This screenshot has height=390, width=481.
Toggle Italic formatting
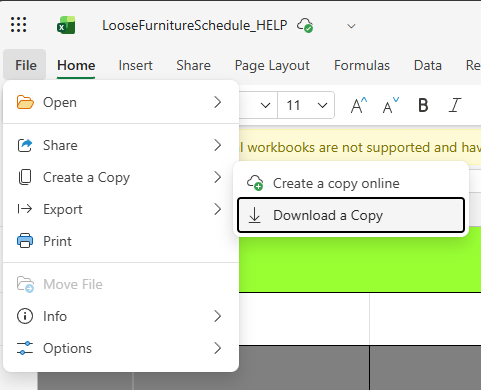pyautogui.click(x=455, y=105)
